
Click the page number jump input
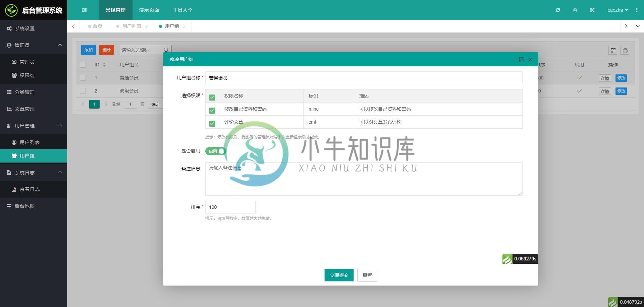point(130,104)
